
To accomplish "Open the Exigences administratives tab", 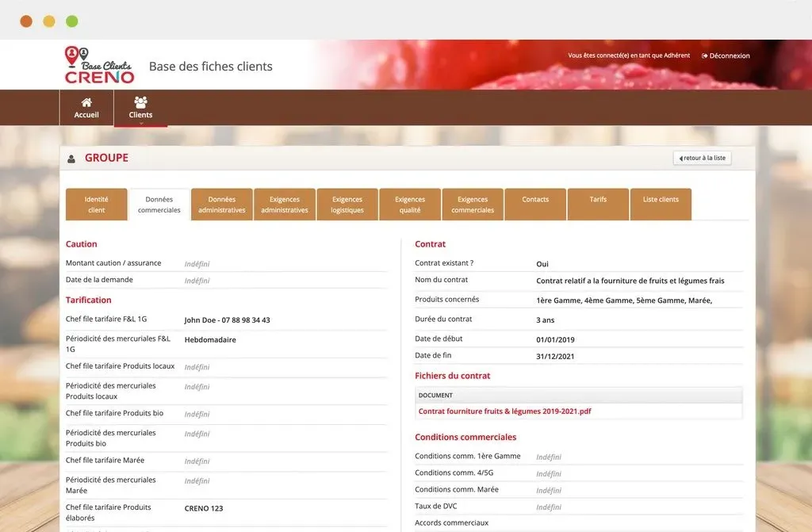I will (285, 205).
